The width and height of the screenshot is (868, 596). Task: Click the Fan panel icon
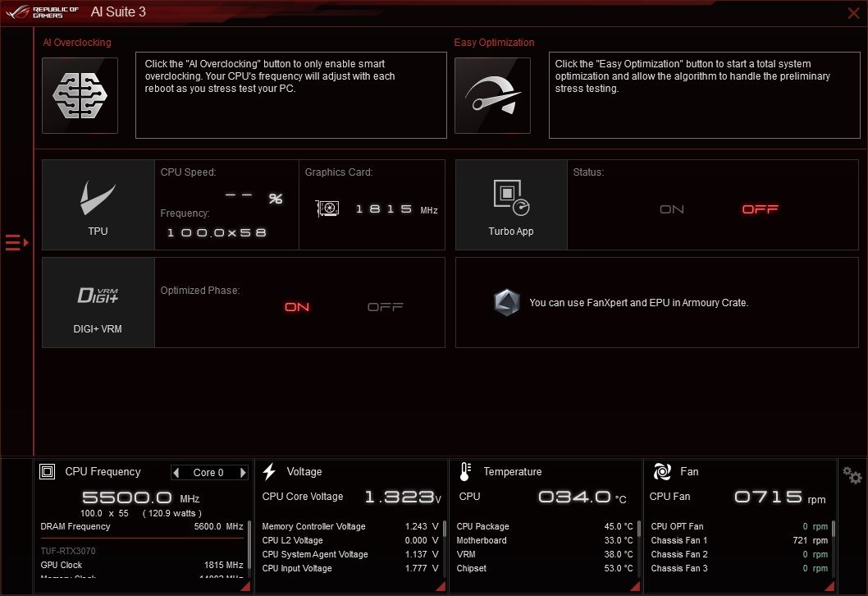(x=662, y=471)
